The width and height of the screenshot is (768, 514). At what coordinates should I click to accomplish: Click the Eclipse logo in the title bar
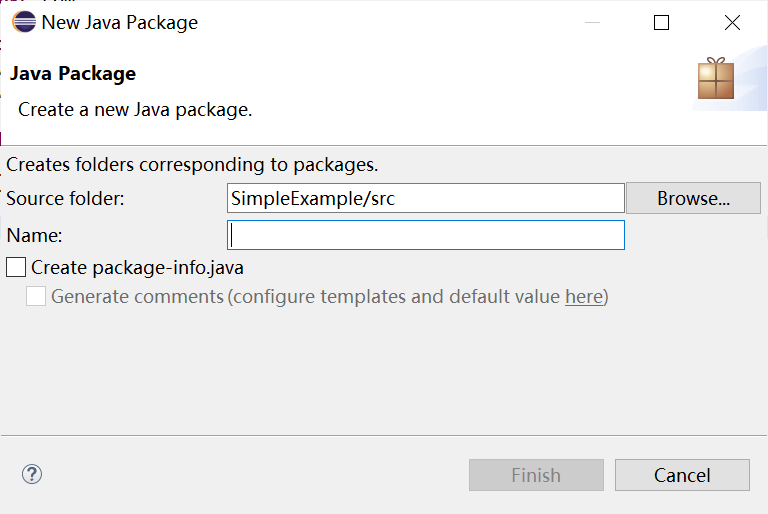coord(24,22)
